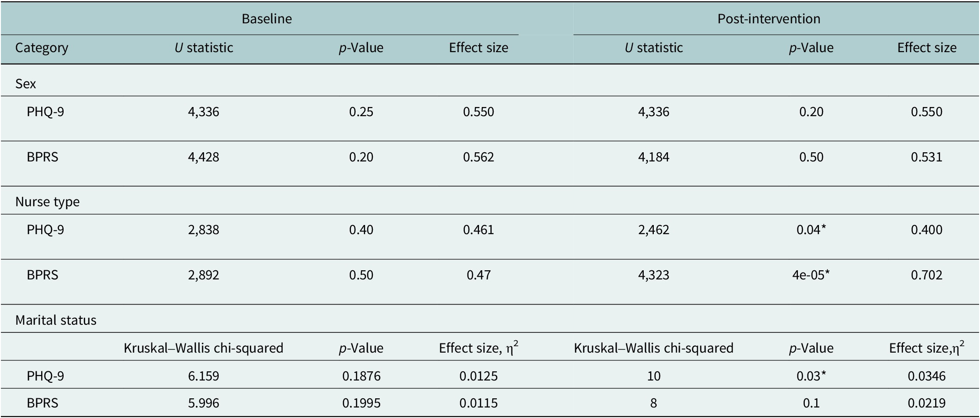980x418 pixels.
Task: Select the chi-squared value 6.159
Action: click(x=204, y=376)
